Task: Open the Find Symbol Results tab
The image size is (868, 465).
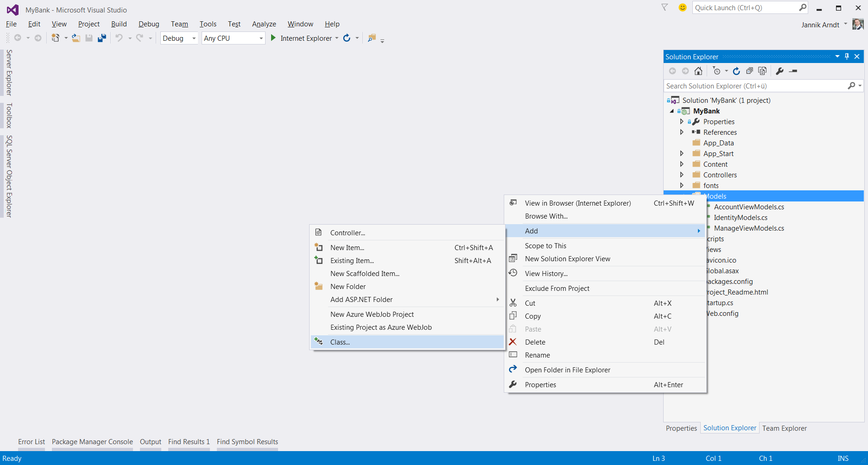Action: tap(247, 442)
